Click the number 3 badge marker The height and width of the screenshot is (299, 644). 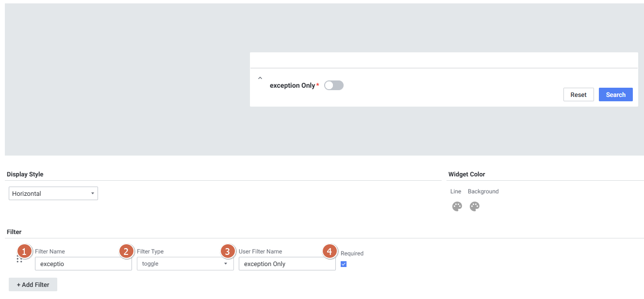[228, 251]
